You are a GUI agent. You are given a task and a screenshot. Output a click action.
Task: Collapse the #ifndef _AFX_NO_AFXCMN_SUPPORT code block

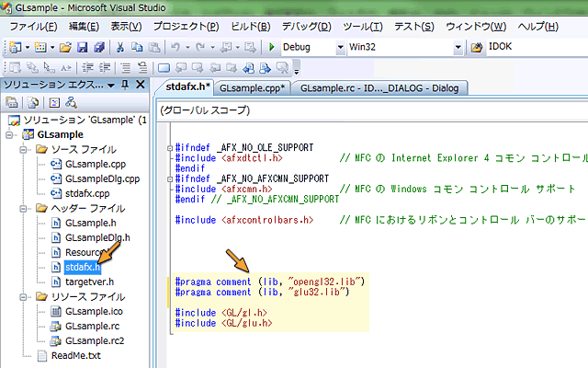coord(170,179)
